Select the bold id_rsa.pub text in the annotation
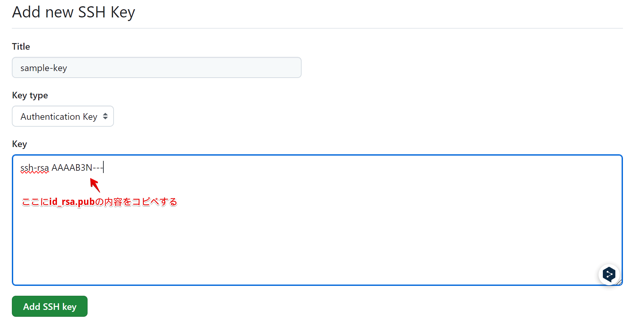This screenshot has width=644, height=326. (x=71, y=202)
